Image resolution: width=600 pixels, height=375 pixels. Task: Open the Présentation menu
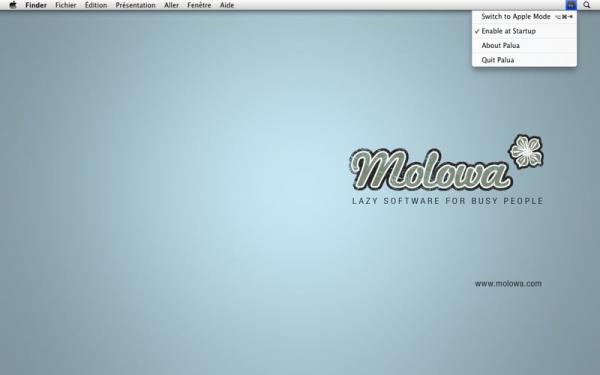point(135,5)
